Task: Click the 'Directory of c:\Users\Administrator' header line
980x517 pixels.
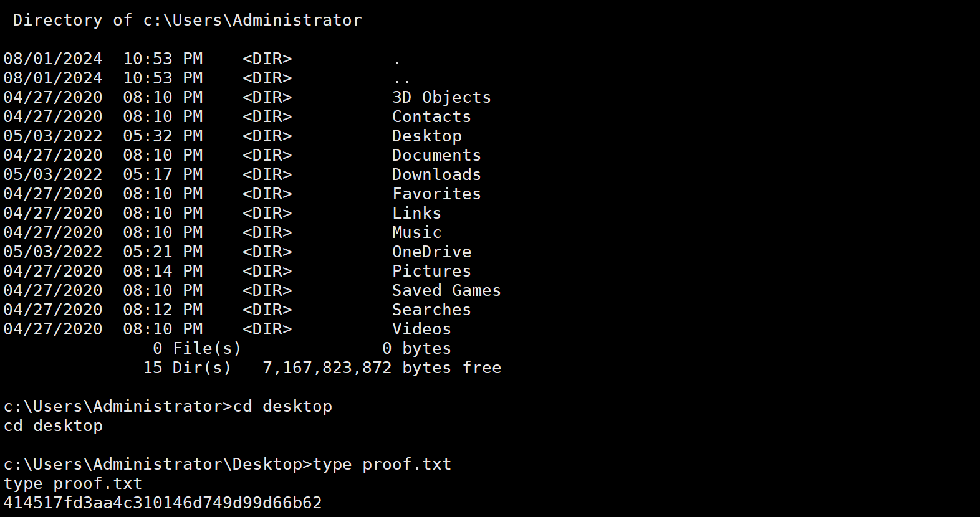Action: [187, 20]
